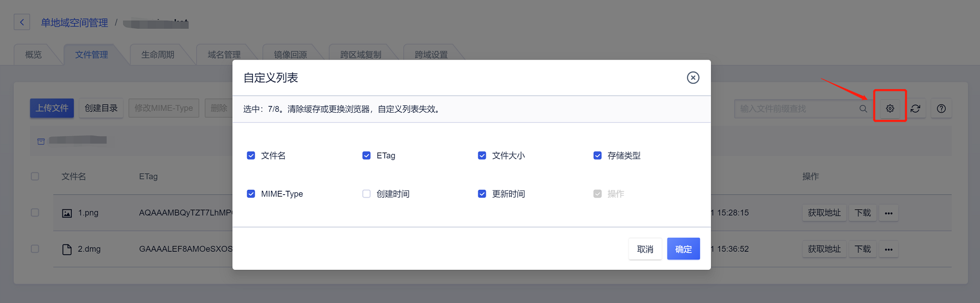This screenshot has width=980, height=303.
Task: Focus the file prefix search field
Action: [796, 108]
